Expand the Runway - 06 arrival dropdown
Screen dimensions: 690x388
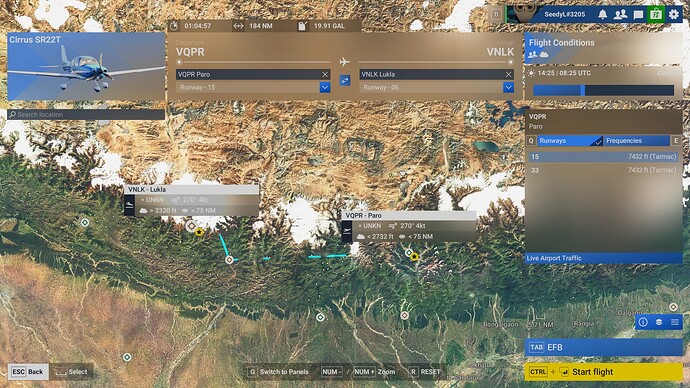[x=508, y=88]
